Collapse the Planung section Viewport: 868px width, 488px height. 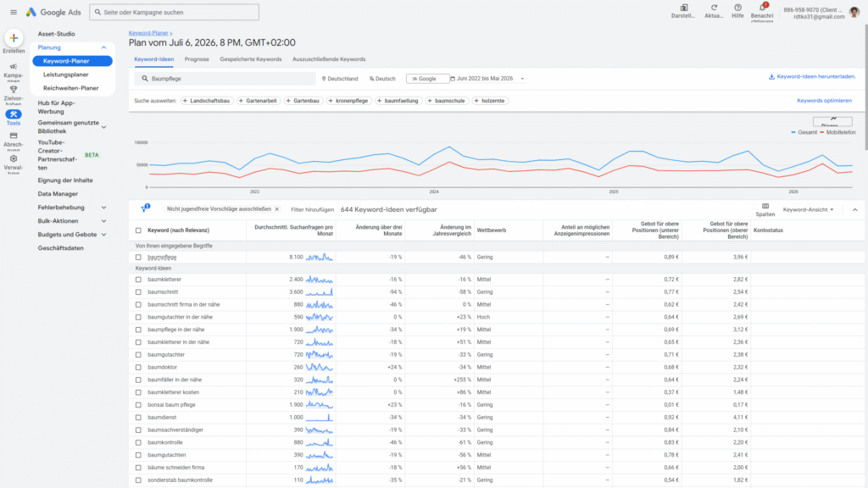(103, 47)
